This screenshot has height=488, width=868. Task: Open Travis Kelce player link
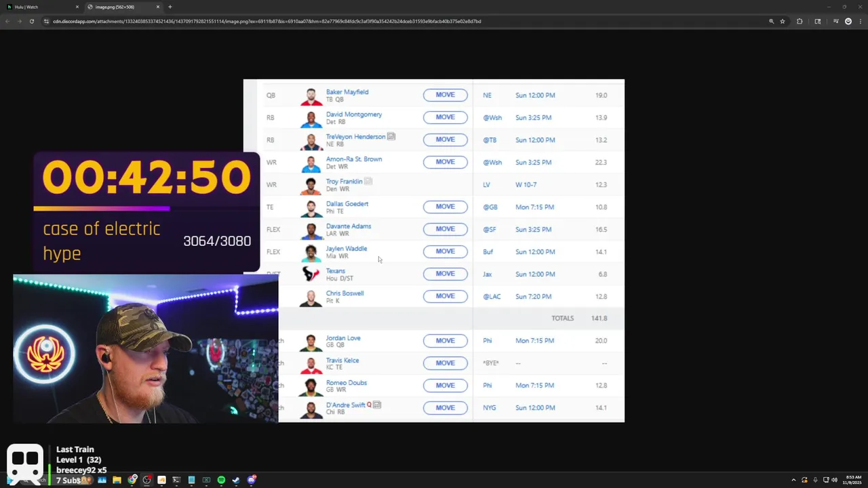point(342,361)
